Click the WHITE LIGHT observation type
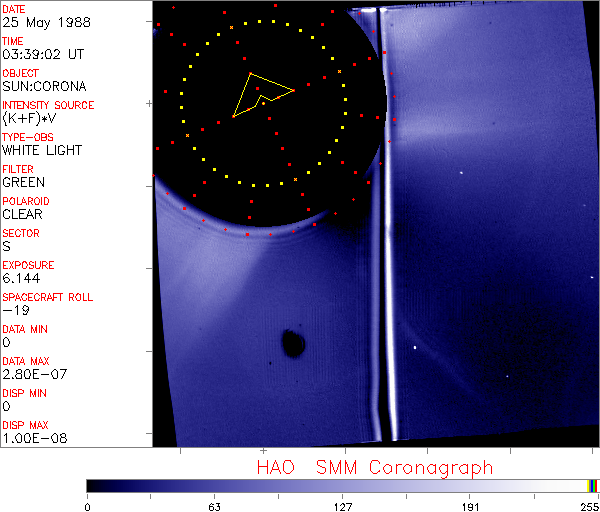Viewport: 600px width, 512px height. pyautogui.click(x=41, y=150)
